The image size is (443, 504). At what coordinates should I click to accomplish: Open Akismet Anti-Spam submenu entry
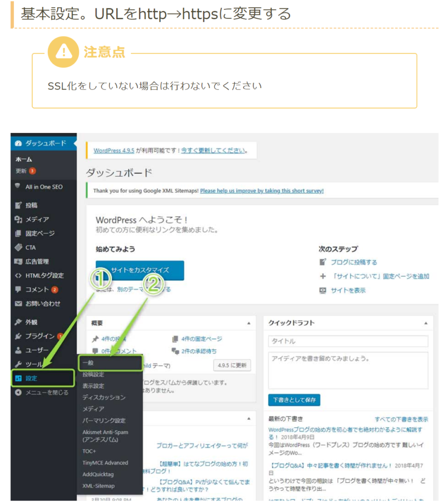point(105,436)
